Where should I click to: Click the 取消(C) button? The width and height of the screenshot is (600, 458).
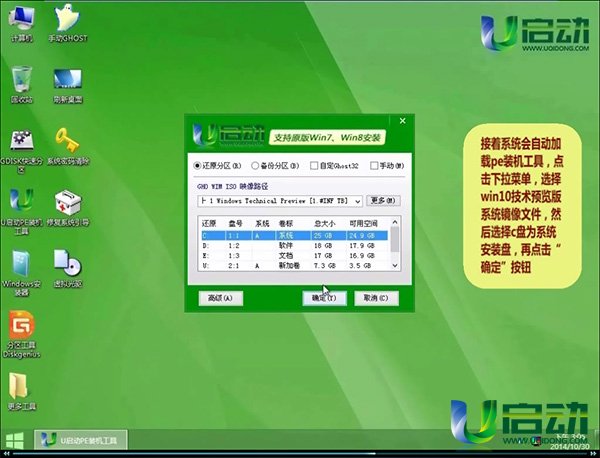click(376, 298)
